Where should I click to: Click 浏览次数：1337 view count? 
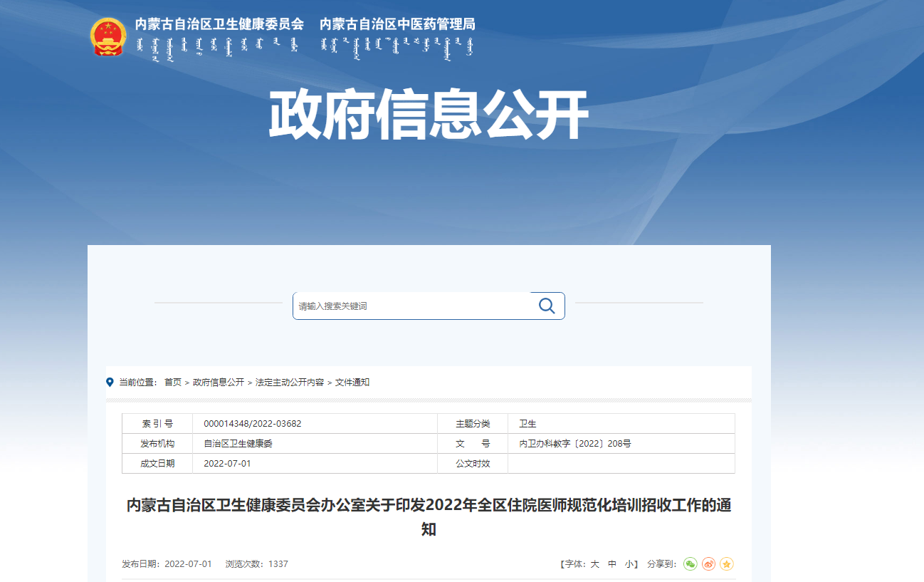point(257,564)
